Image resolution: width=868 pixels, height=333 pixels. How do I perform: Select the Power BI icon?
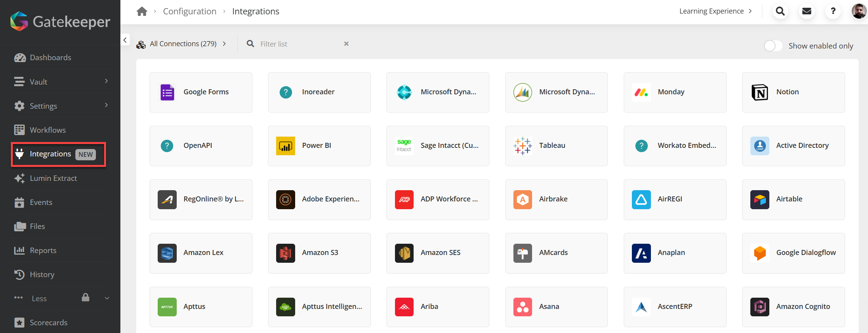click(x=285, y=146)
